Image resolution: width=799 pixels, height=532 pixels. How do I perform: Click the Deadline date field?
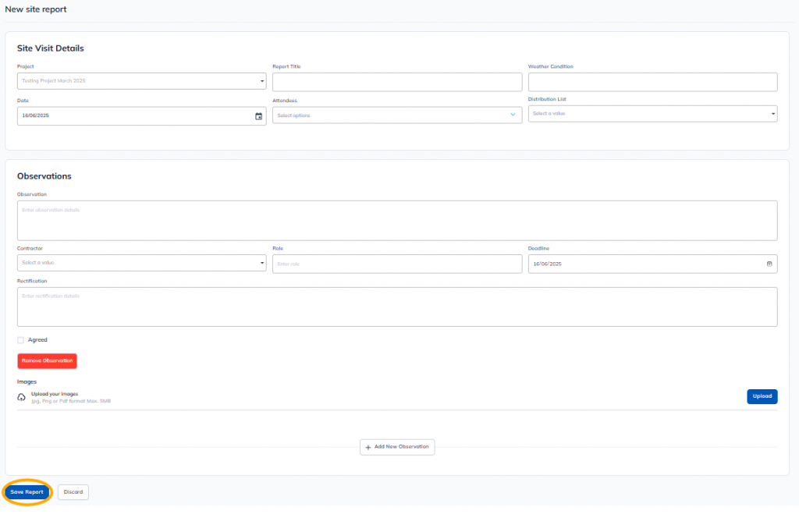coord(640,264)
